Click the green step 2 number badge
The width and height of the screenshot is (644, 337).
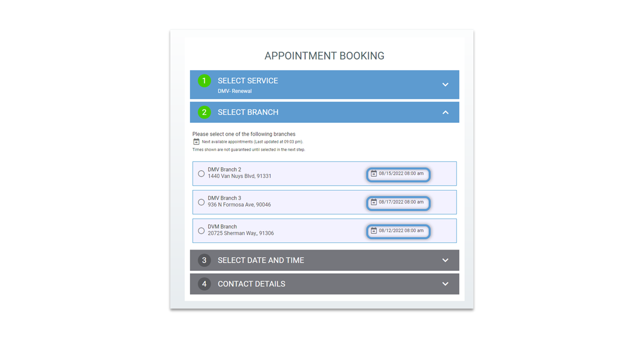204,113
